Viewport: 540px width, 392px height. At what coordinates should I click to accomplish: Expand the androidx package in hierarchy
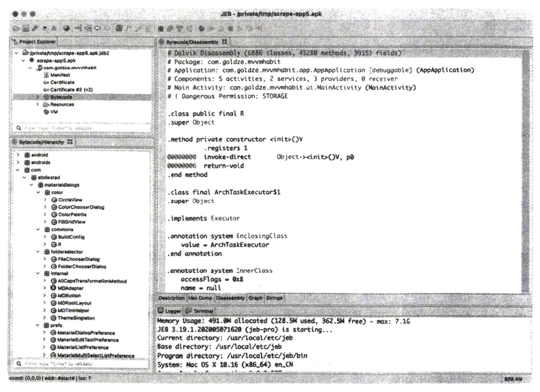(x=18, y=162)
